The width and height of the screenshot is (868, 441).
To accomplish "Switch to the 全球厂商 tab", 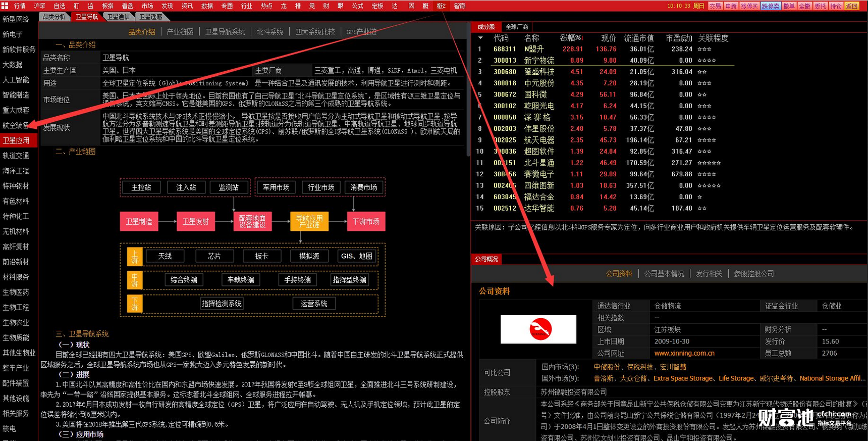I will pyautogui.click(x=517, y=27).
